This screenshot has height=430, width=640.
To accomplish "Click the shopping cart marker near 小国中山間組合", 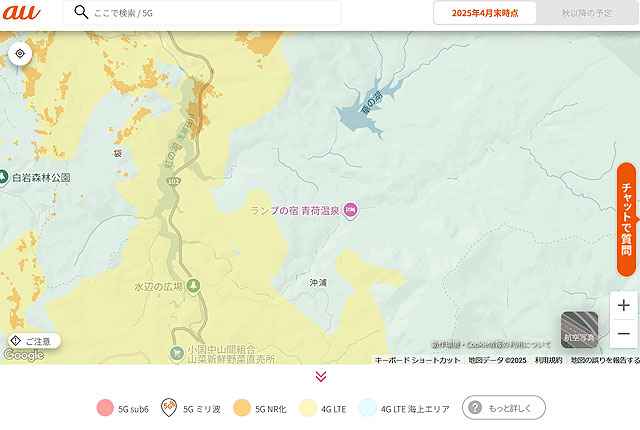I will point(177,352).
